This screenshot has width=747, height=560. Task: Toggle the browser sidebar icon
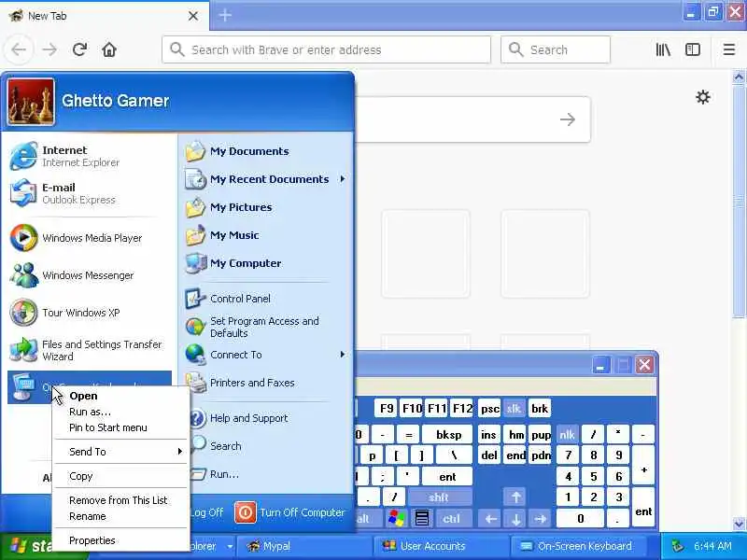click(692, 49)
